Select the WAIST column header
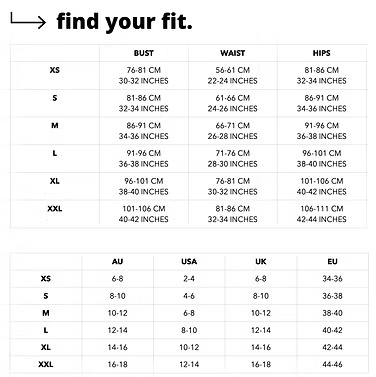The image size is (376, 377). click(x=233, y=53)
